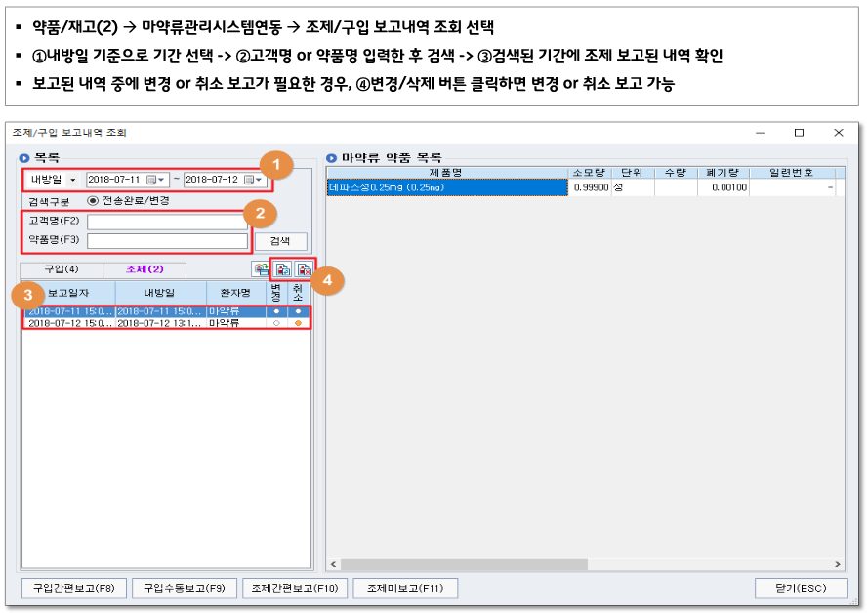Select the 데파스정0.25mg row
Image resolution: width=868 pixels, height=613 pixels.
pos(447,187)
